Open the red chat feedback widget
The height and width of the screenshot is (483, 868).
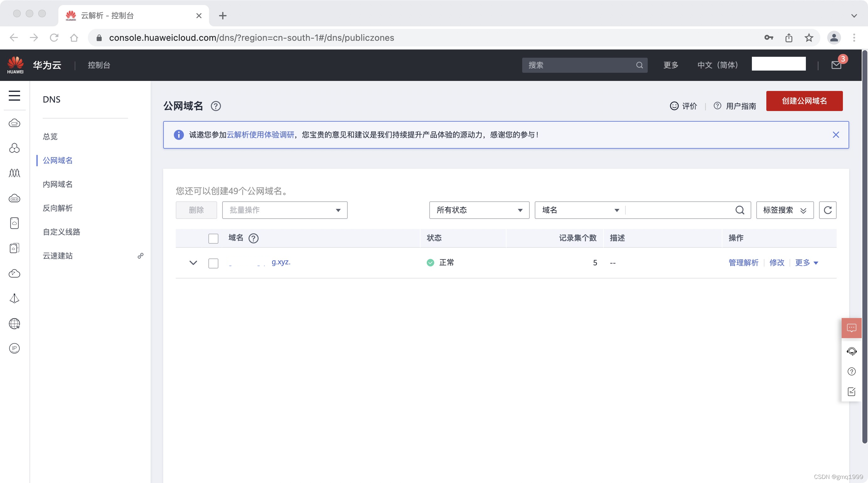851,328
